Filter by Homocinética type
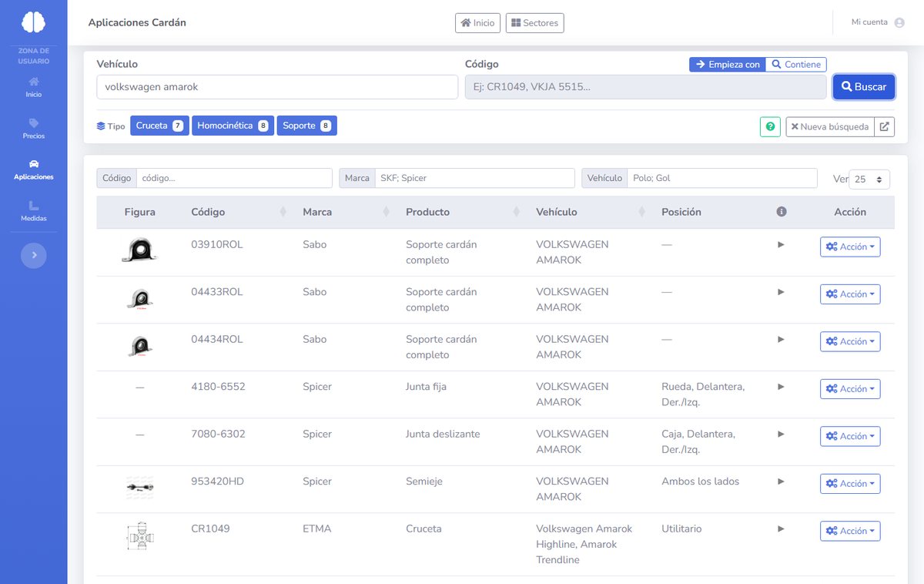The height and width of the screenshot is (584, 924). click(x=233, y=126)
